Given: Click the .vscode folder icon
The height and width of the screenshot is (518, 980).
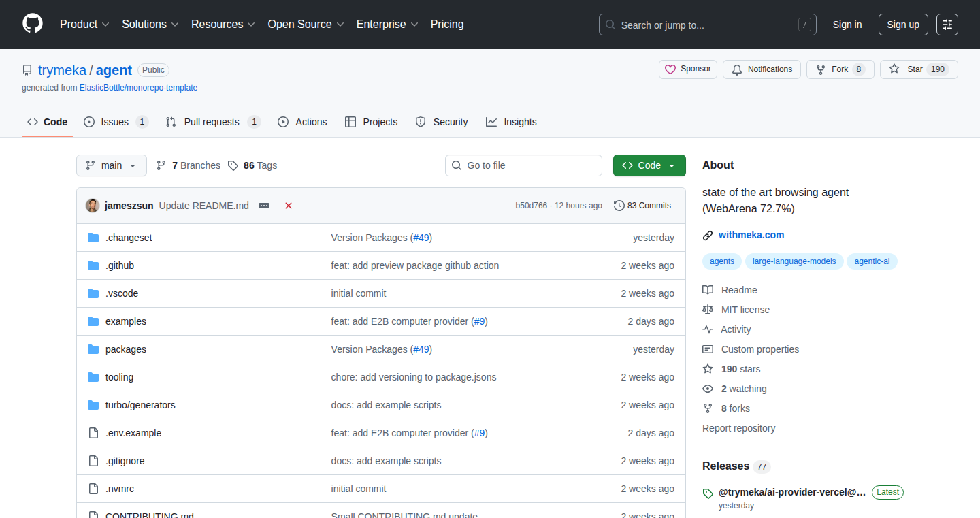Looking at the screenshot, I should click(x=93, y=293).
